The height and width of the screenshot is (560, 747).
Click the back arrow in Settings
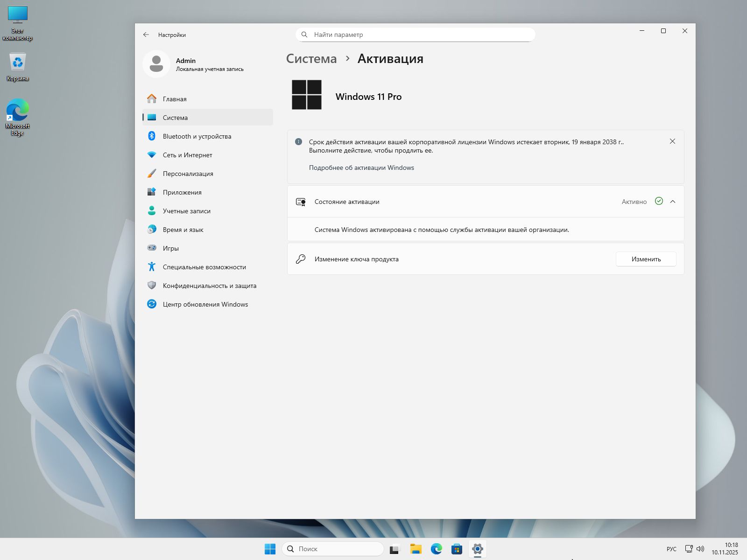146,35
